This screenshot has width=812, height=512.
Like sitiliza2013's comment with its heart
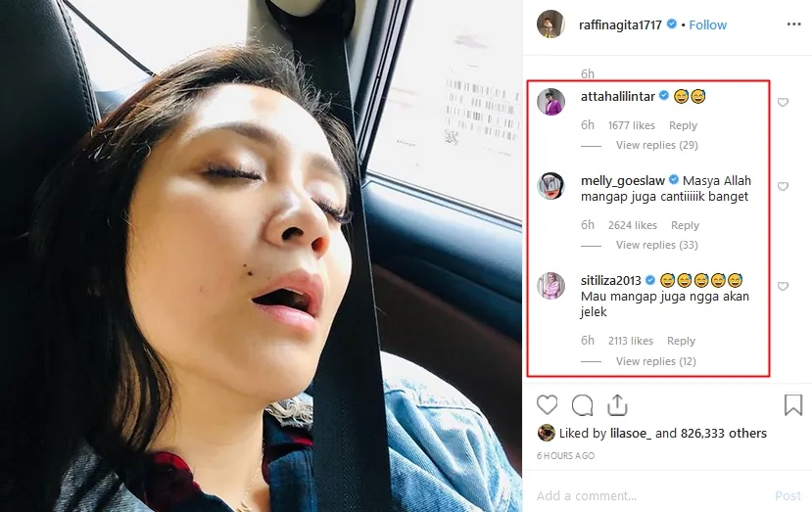[x=783, y=286]
